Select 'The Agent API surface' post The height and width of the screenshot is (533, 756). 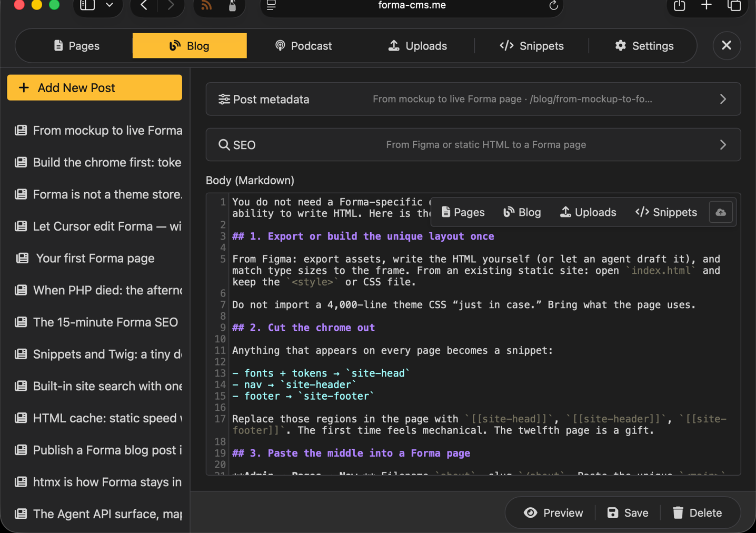(98, 514)
